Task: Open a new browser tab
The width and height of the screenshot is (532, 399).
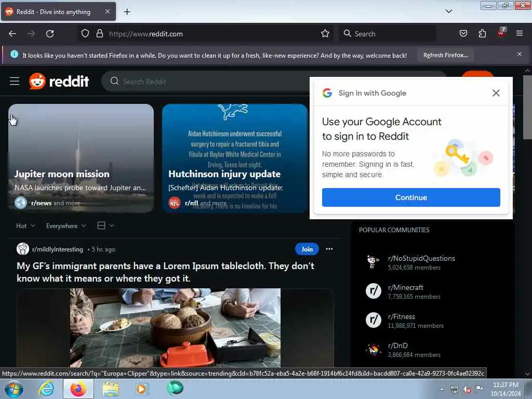Action: pos(127,12)
